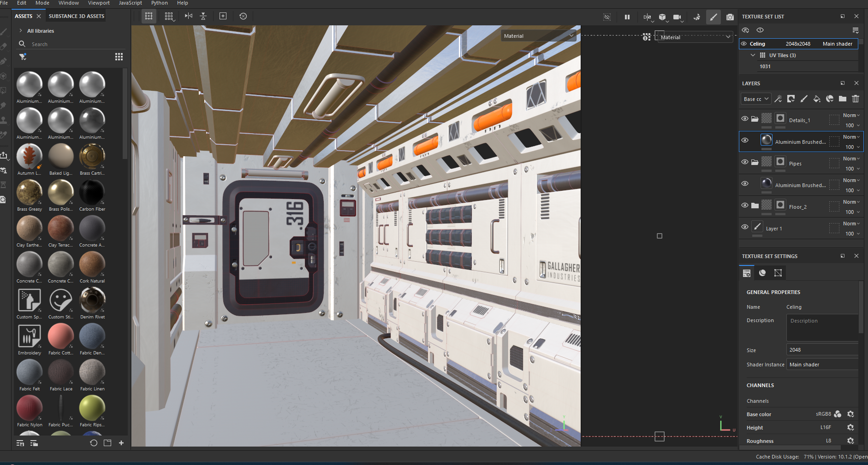Open Texture Set List settings menu icon
This screenshot has height=465, width=868.
pyautogui.click(x=856, y=30)
